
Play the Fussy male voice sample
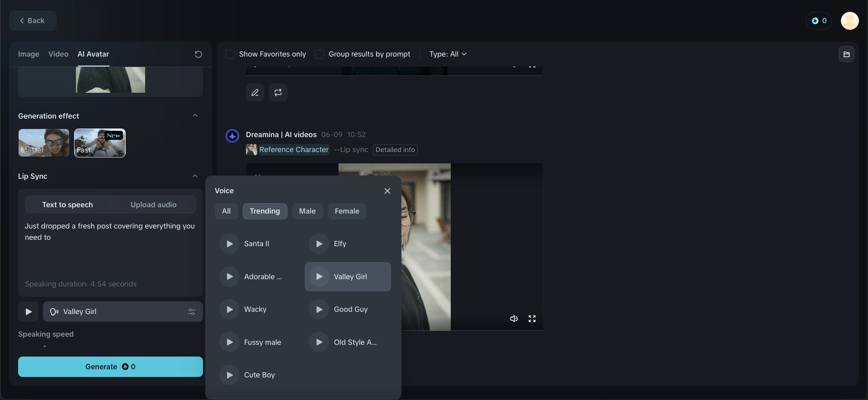(x=230, y=343)
